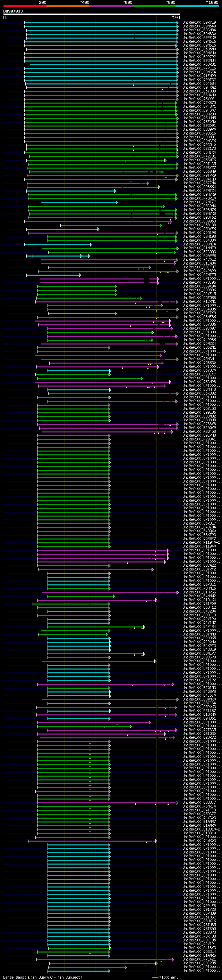This screenshot has height=980, width=222.
Task: Select hit label UniRef100_Q3UX16
Action: pyautogui.click(x=199, y=921)
